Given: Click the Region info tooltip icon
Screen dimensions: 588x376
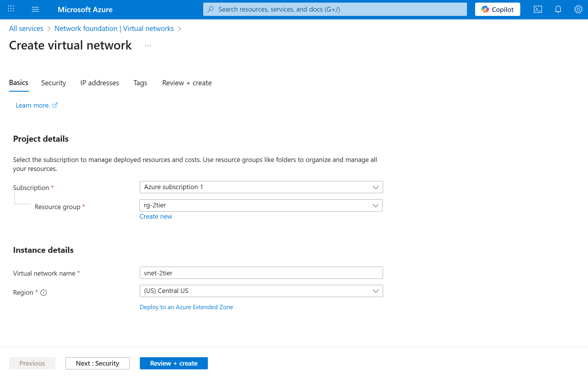Looking at the screenshot, I should [43, 293].
